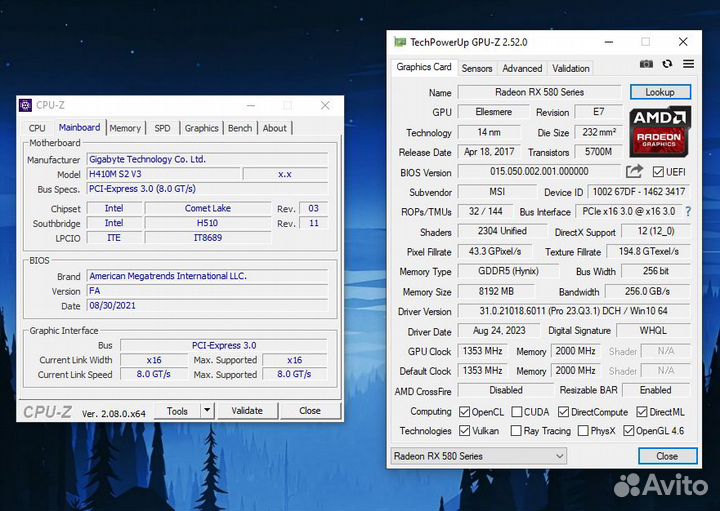
Task: Click the Release Date Apr 18, 2017 field
Action: pyautogui.click(x=489, y=152)
